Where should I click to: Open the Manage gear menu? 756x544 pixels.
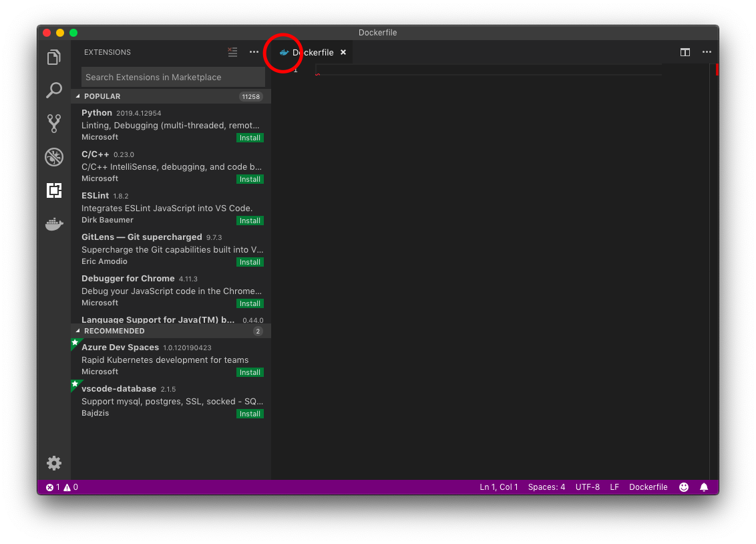(54, 463)
